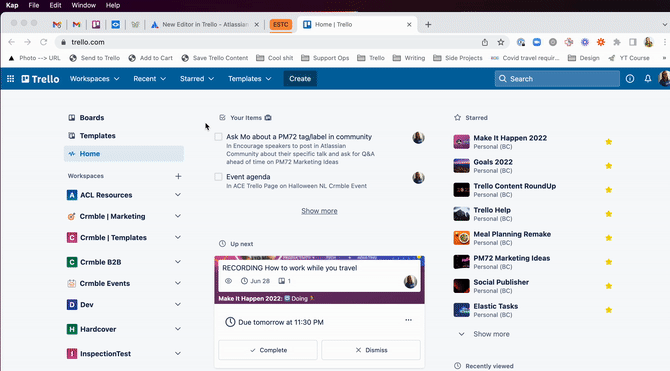The image size is (670, 371).
Task: Click Show more under Your Items
Action: [319, 211]
